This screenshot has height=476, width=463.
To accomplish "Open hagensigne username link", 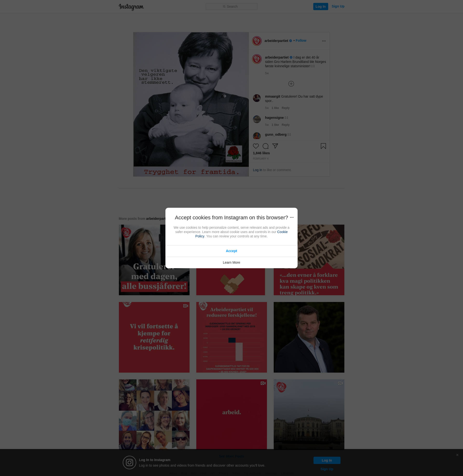I will pyautogui.click(x=274, y=118).
